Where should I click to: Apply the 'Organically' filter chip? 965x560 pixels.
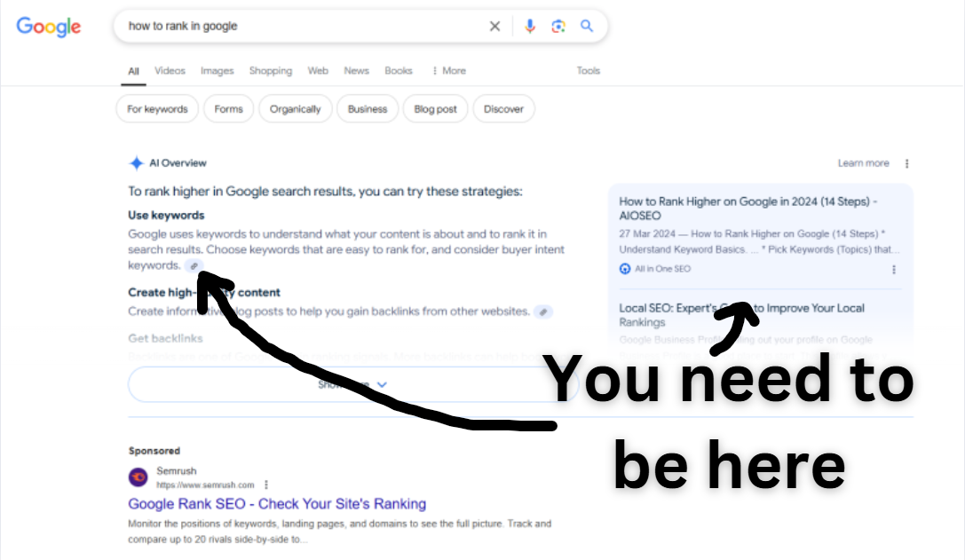pyautogui.click(x=296, y=109)
